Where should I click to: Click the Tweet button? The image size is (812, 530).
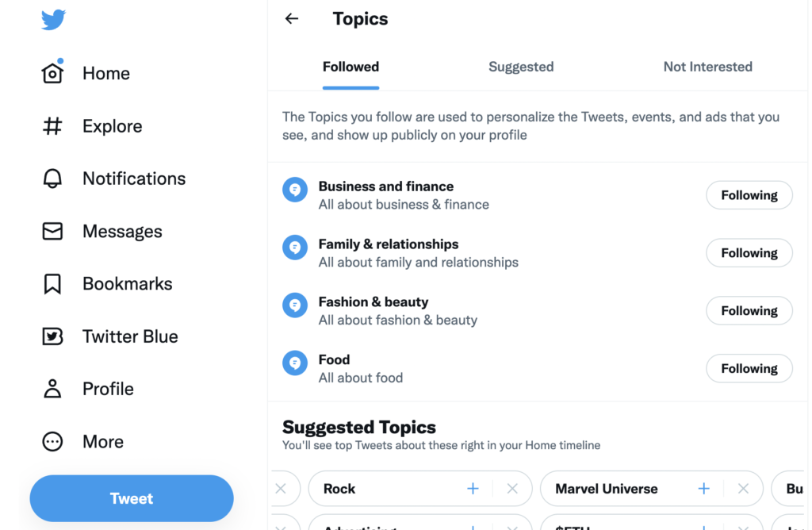point(131,498)
